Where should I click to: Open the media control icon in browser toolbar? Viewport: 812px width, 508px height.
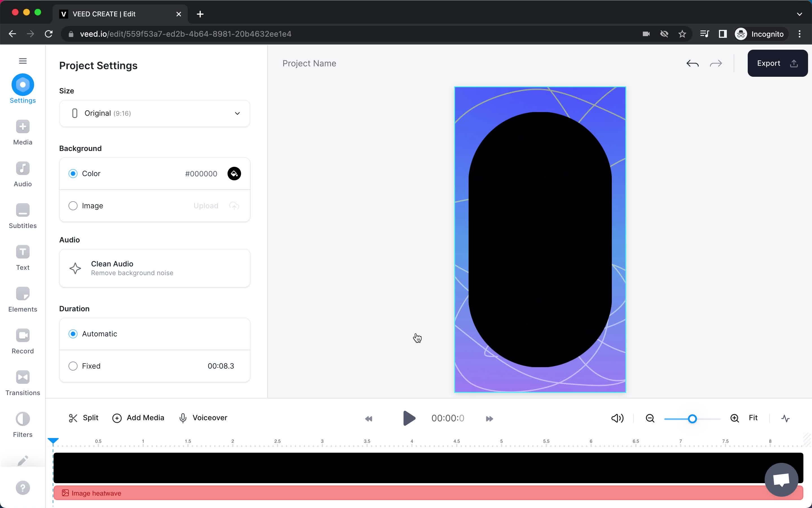(x=704, y=34)
